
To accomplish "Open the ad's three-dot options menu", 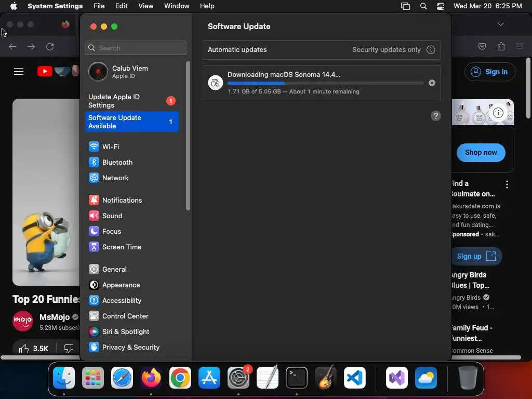I will tap(507, 184).
